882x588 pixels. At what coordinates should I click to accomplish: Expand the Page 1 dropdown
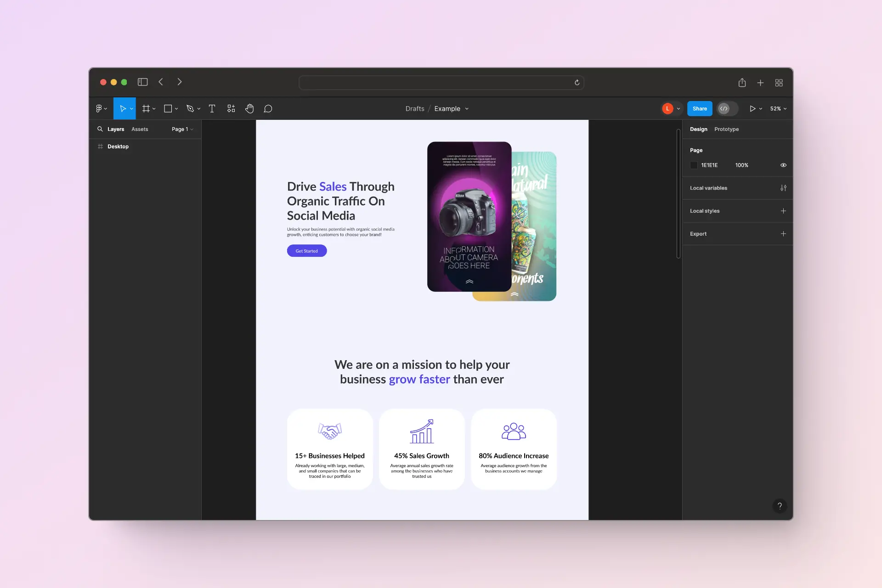coord(182,130)
